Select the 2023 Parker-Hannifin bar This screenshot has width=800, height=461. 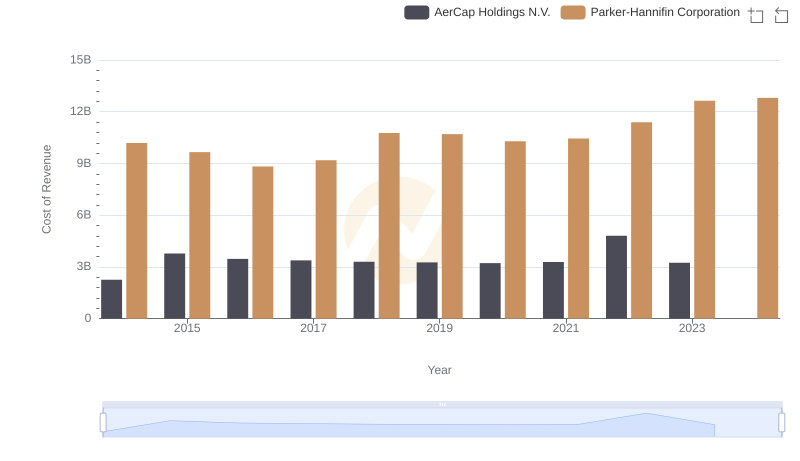705,210
